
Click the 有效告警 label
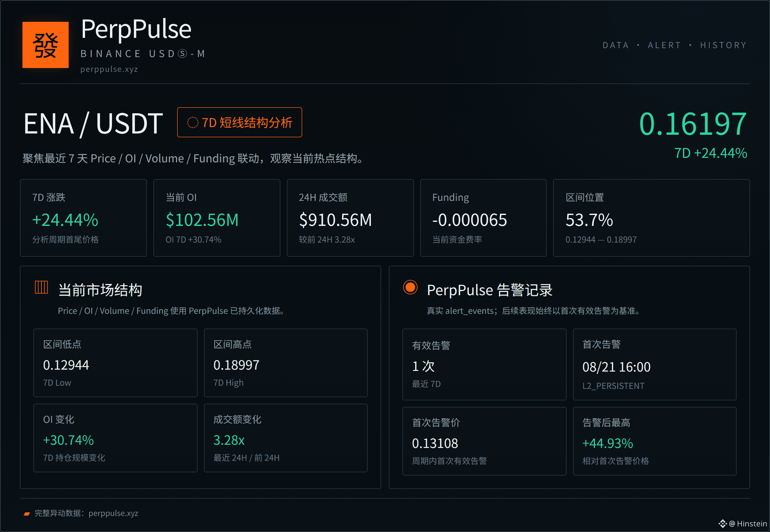[x=431, y=345]
